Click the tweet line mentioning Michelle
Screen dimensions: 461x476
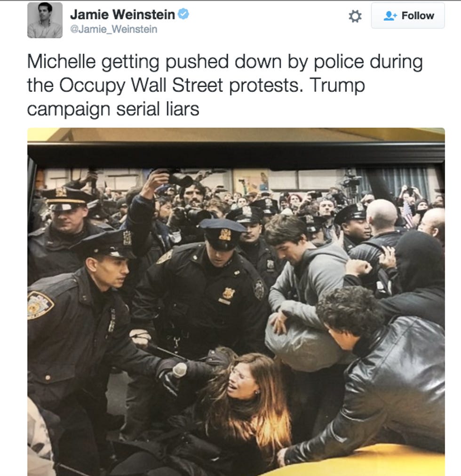pos(225,62)
